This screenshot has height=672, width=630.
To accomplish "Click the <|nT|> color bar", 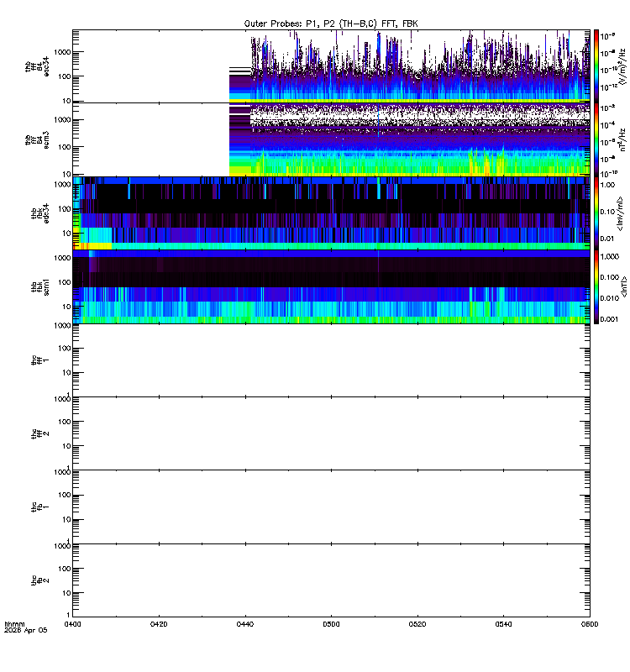I will point(596,286).
